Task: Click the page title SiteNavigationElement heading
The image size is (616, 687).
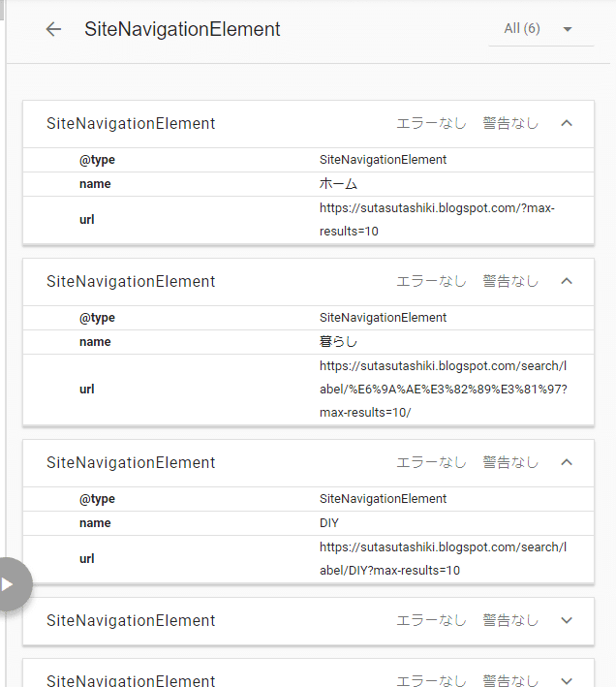Action: [182, 29]
